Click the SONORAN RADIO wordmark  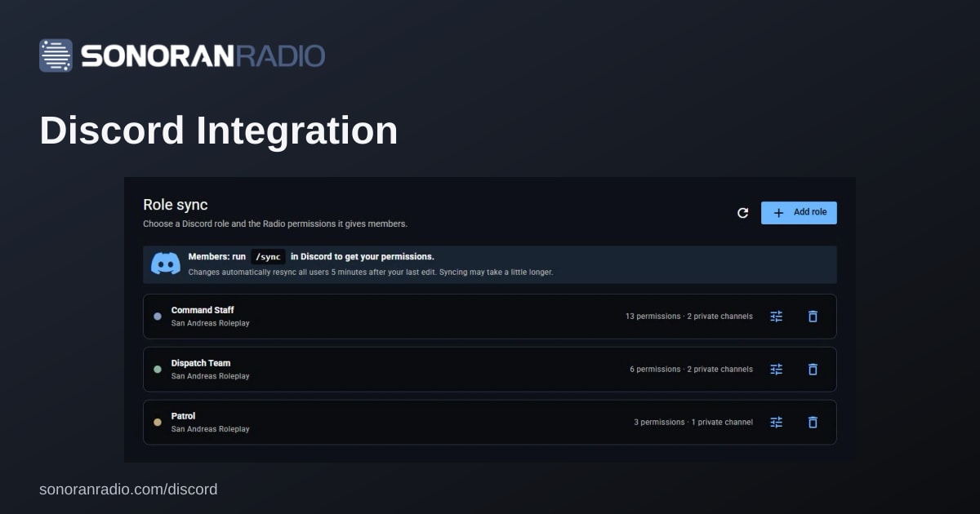point(203,55)
